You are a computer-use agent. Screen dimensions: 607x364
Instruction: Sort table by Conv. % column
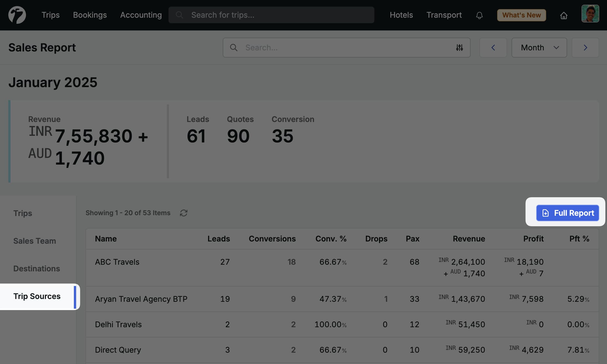tap(331, 238)
